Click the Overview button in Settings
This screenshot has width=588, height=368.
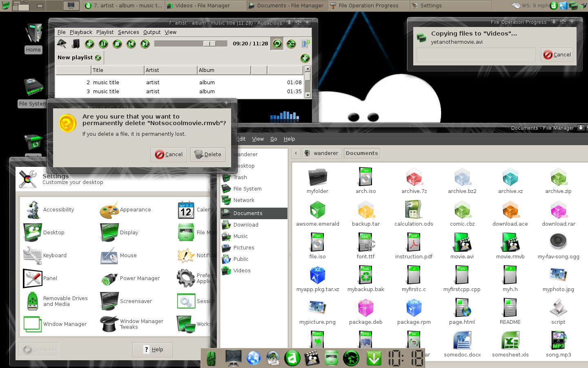tap(39, 350)
